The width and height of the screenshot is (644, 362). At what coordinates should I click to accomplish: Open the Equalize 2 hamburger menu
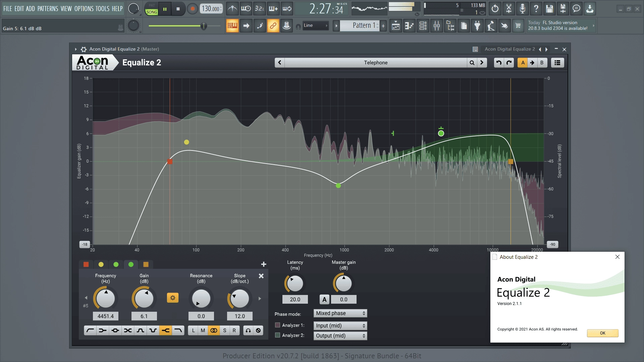click(557, 63)
